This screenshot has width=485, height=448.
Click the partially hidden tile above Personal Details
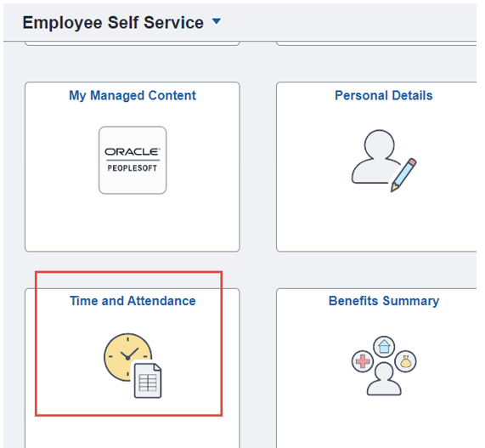(376, 43)
